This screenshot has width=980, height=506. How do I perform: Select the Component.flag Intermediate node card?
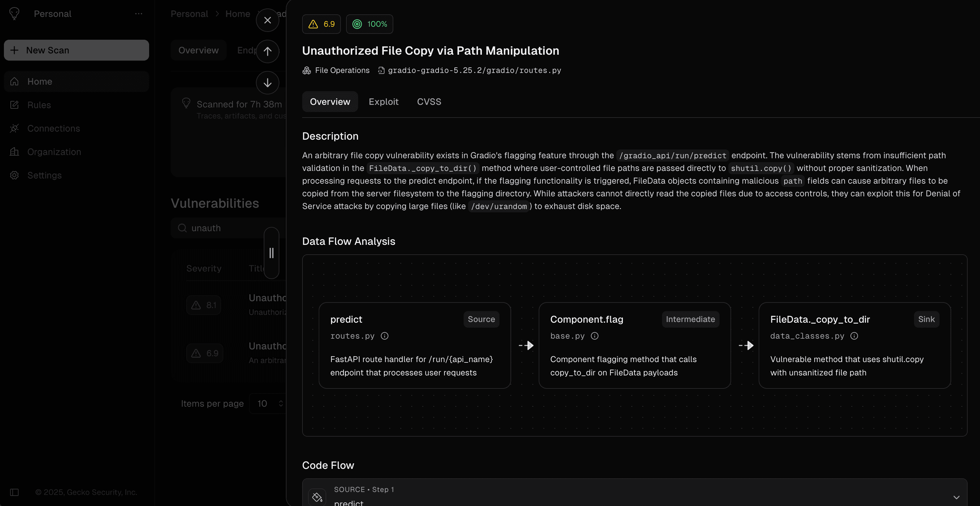click(x=635, y=345)
